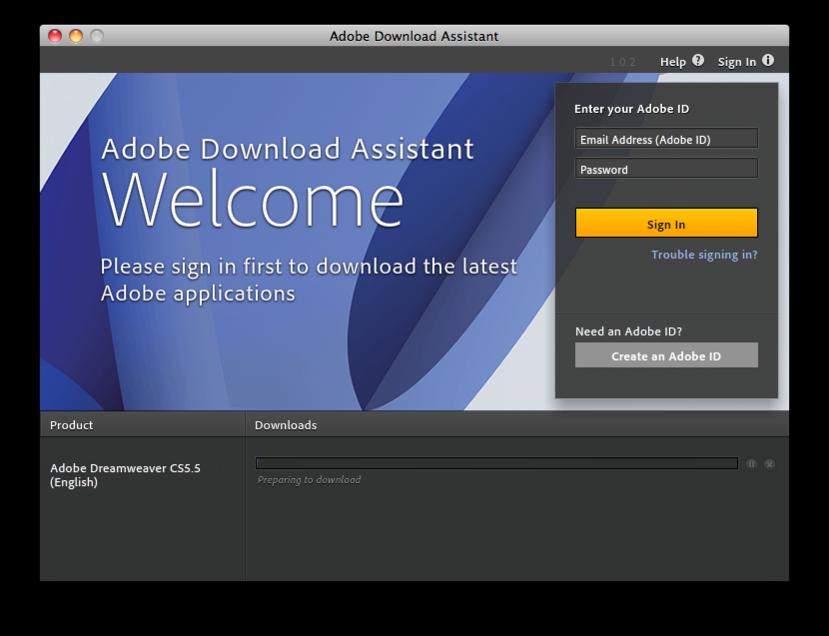
Task: Pause the Dreamweaver download
Action: [751, 464]
